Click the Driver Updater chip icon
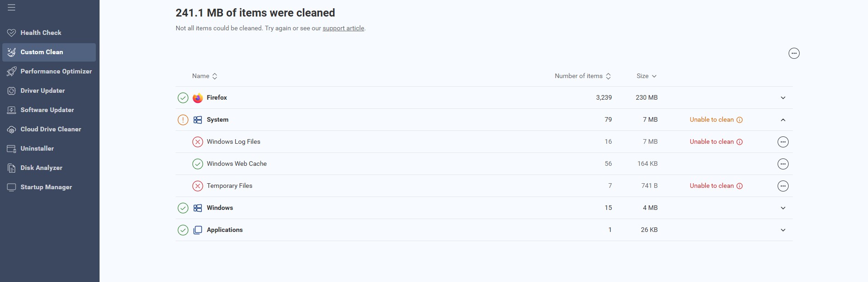The width and height of the screenshot is (868, 282). [11, 90]
